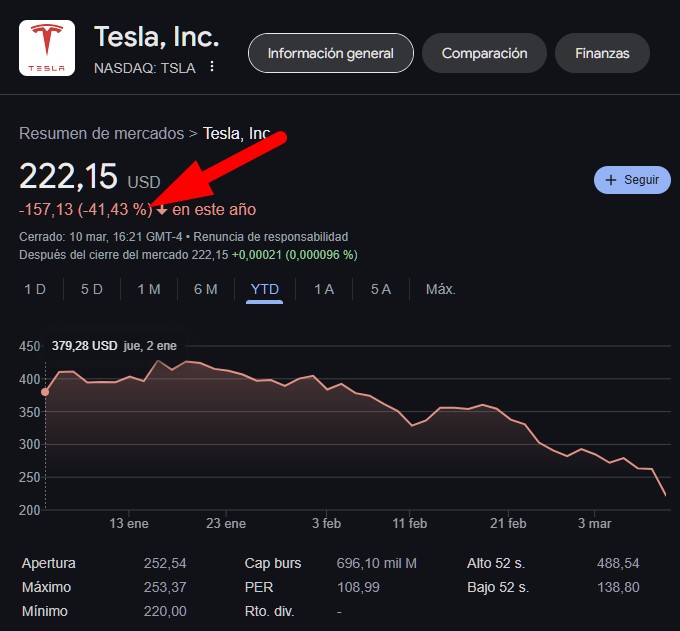The height and width of the screenshot is (631, 680).
Task: Click the 3 feb axis label
Action: pos(327,523)
